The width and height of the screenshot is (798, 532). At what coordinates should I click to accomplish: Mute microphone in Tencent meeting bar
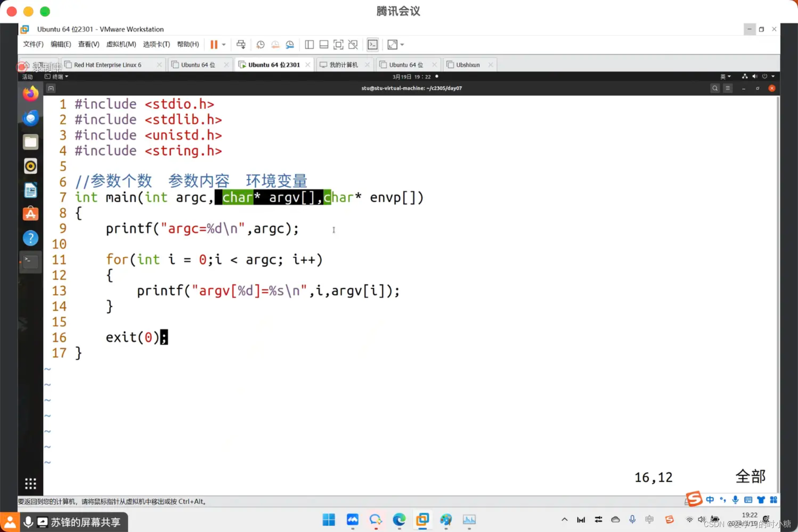[28, 522]
